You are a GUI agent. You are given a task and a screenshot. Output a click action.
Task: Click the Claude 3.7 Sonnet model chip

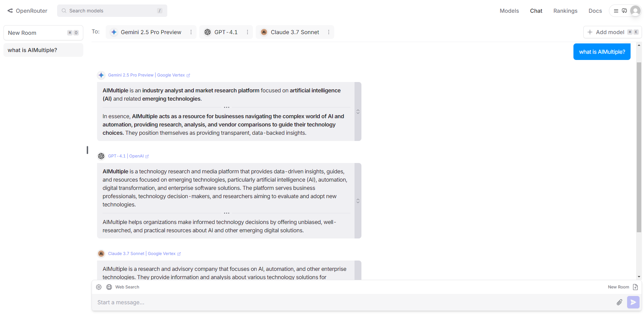pyautogui.click(x=295, y=32)
